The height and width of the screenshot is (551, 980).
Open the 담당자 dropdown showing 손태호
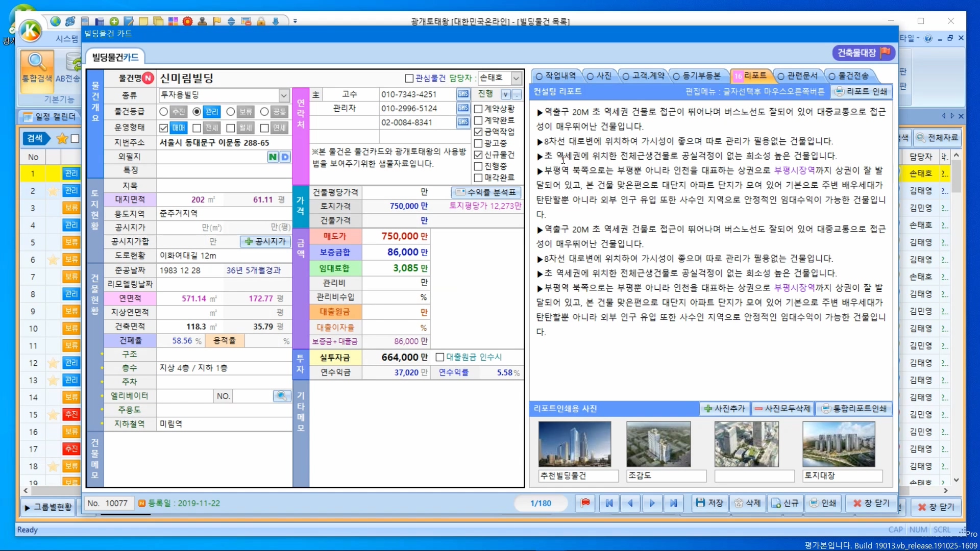click(x=516, y=78)
